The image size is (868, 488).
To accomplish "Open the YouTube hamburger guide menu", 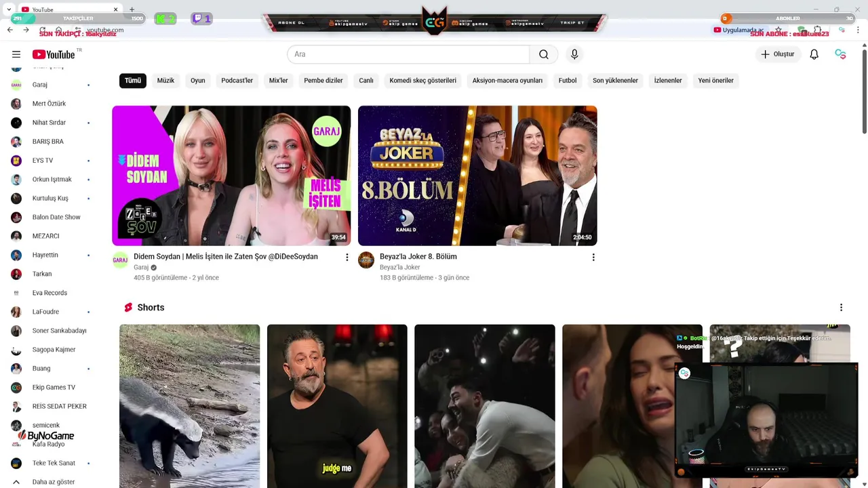I will 16,54.
